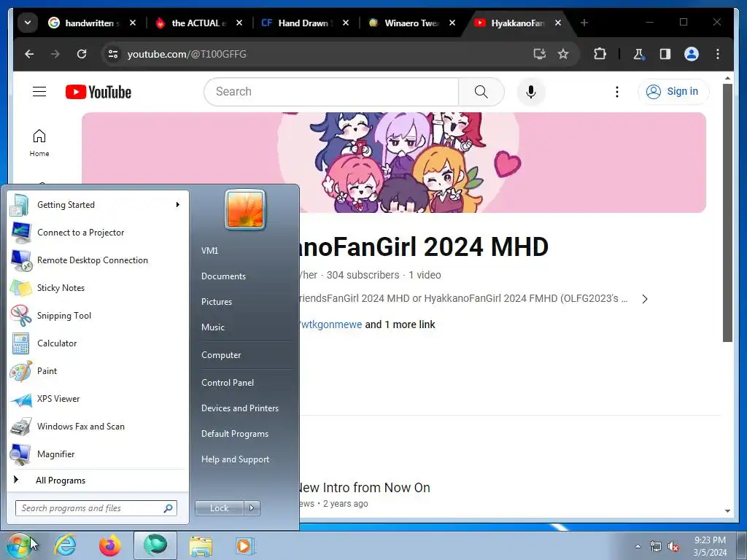
Task: Reload the YouTube page
Action: [x=82, y=54]
